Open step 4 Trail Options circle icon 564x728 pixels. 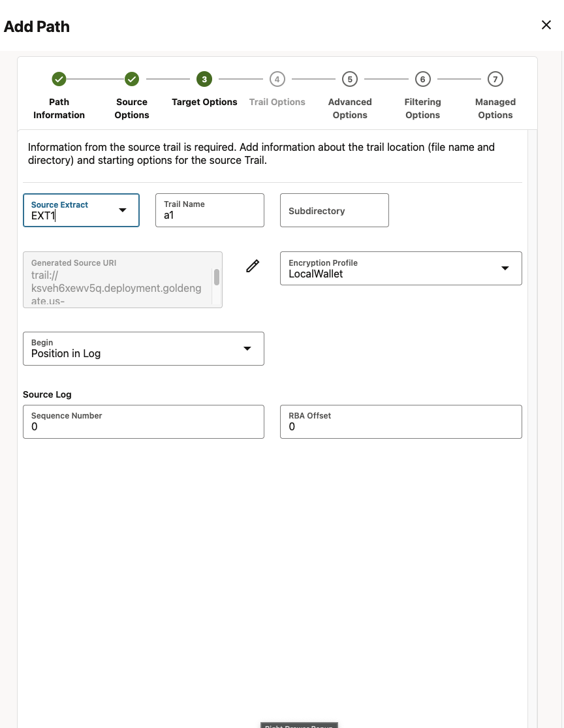[x=277, y=78]
